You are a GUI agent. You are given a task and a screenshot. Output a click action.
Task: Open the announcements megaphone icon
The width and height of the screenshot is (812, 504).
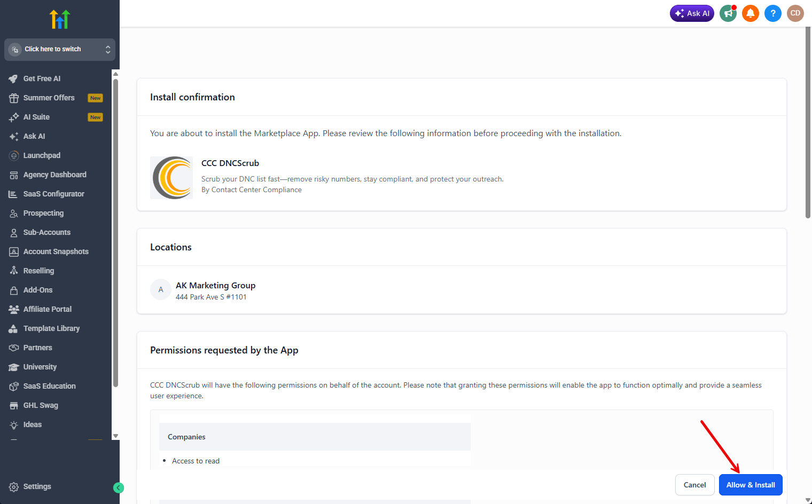pyautogui.click(x=728, y=13)
